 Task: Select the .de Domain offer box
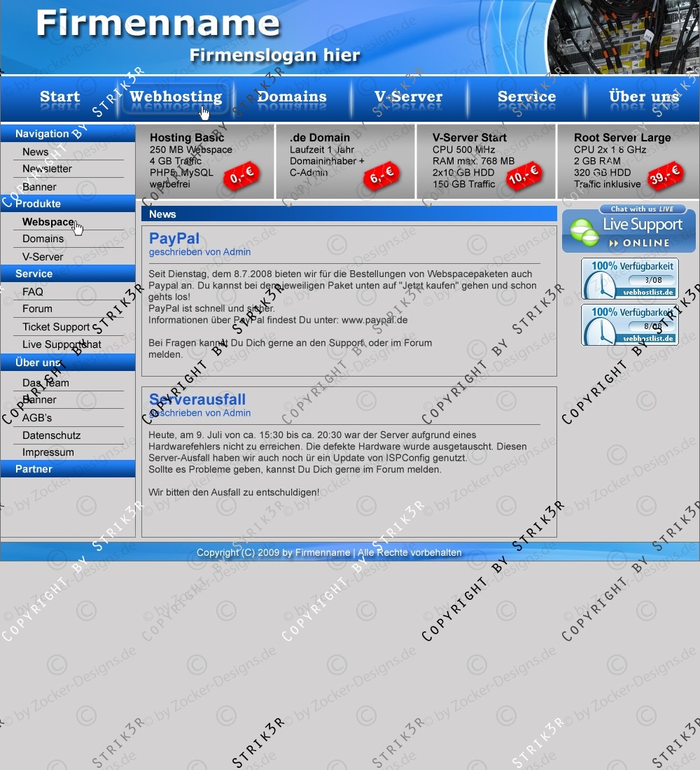coord(345,161)
